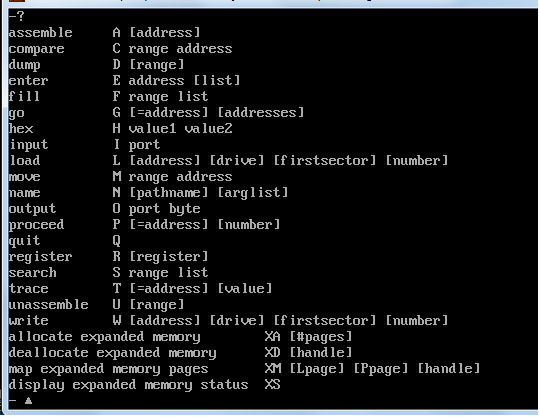Click the "hex H value1 value2" line
540x417 pixels.
click(120, 128)
